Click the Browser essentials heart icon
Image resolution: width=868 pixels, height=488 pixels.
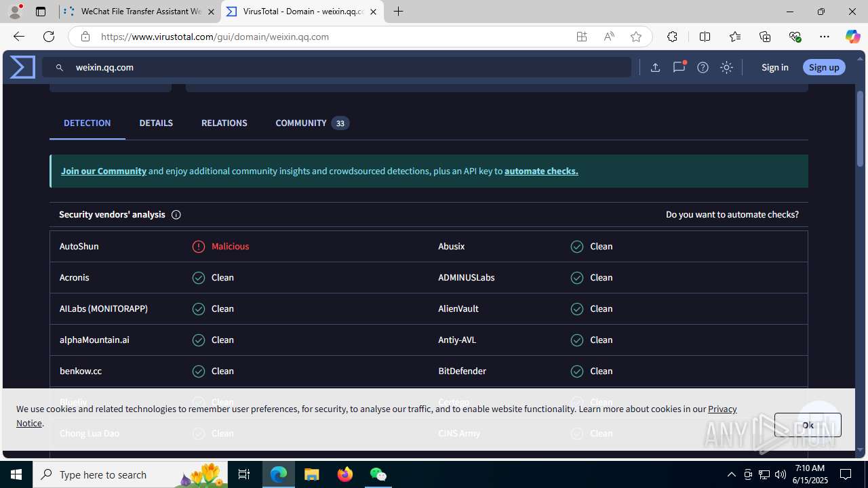click(x=795, y=37)
